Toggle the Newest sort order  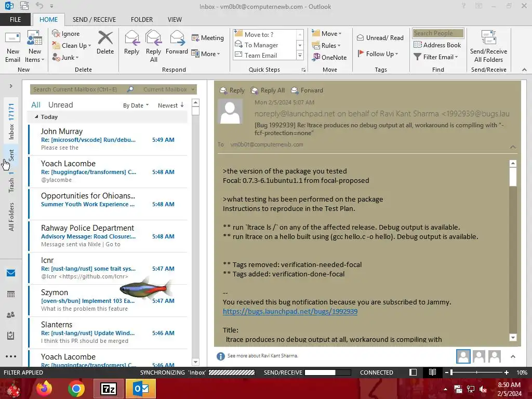(x=170, y=105)
